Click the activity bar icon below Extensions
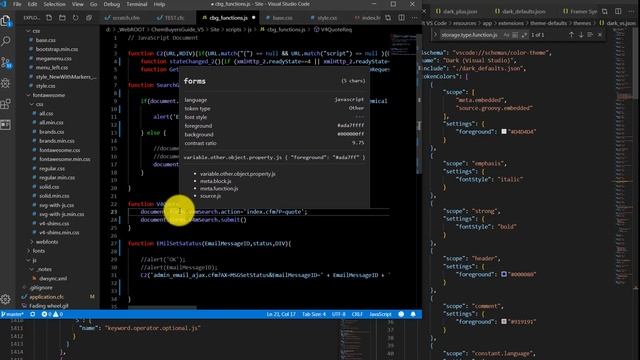640x360 pixels. tap(6, 125)
